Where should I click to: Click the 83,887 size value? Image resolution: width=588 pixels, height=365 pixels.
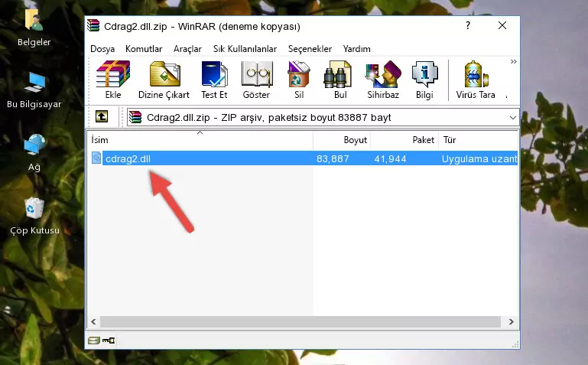333,158
